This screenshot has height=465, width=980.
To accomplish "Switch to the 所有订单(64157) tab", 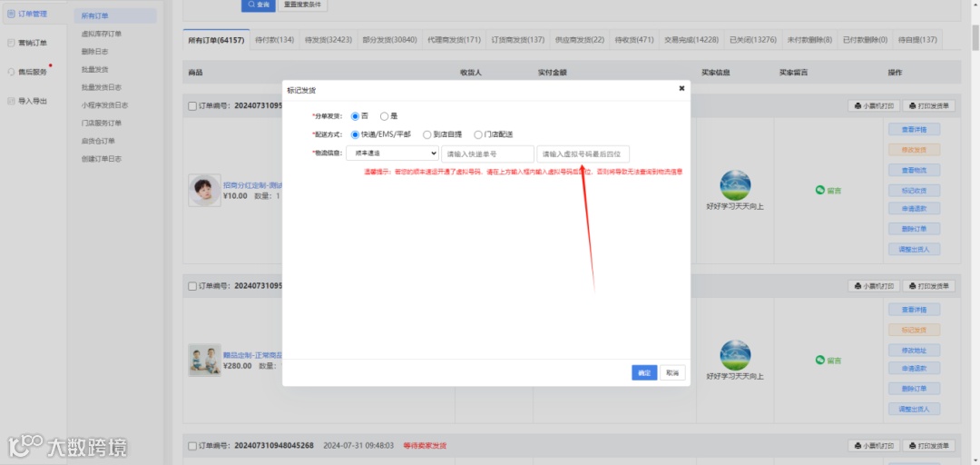I will (x=216, y=39).
